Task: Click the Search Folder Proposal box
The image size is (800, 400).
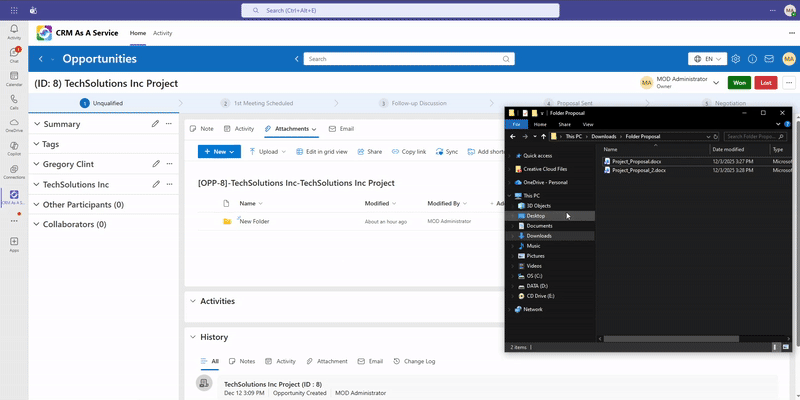Action: click(x=755, y=137)
